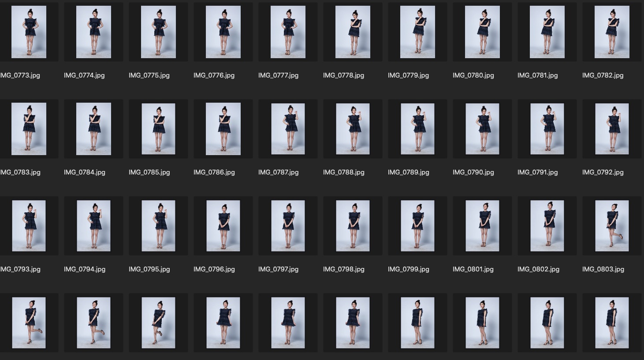
Task: Click the file name IMG_0775.jpg
Action: click(149, 75)
